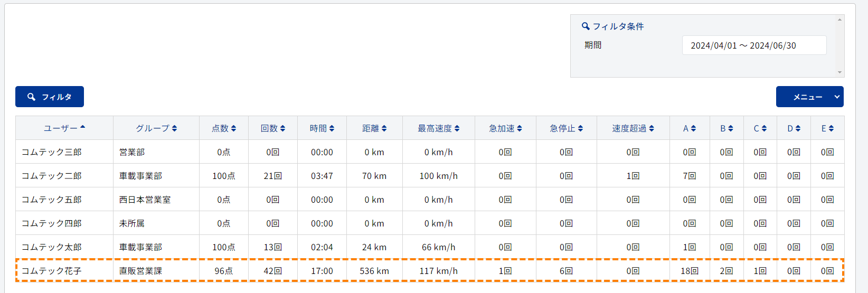Sort by 急停止 column sort icon
The image size is (868, 293).
tap(580, 128)
